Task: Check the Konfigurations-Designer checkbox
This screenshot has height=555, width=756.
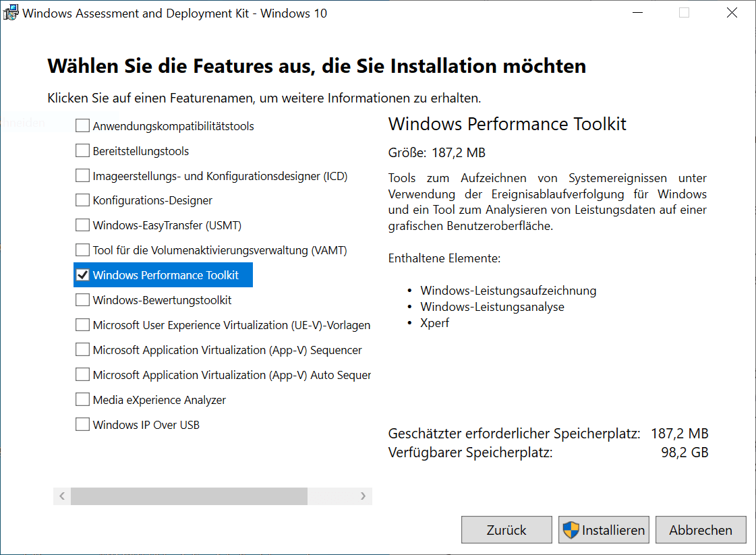Action: click(x=82, y=200)
